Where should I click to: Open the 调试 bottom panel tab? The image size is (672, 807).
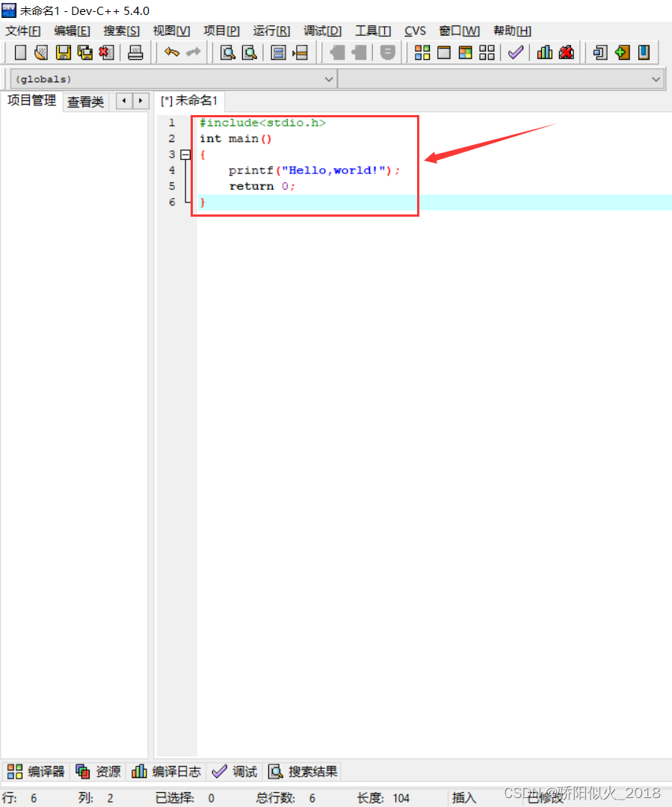[x=234, y=771]
